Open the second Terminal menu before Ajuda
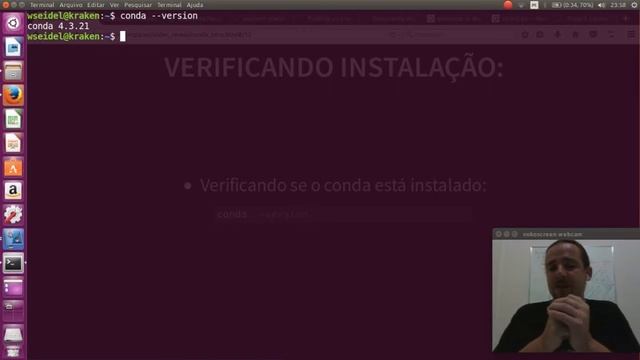This screenshot has height=360, width=640. [169, 5]
